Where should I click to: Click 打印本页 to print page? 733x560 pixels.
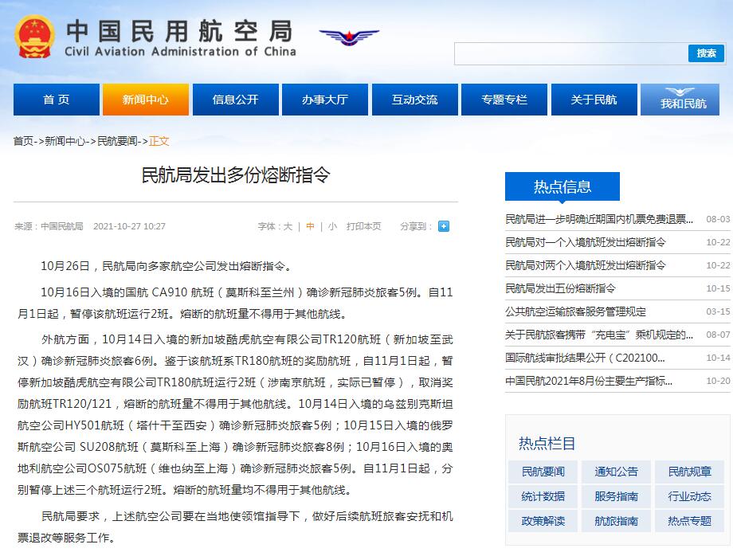point(363,226)
